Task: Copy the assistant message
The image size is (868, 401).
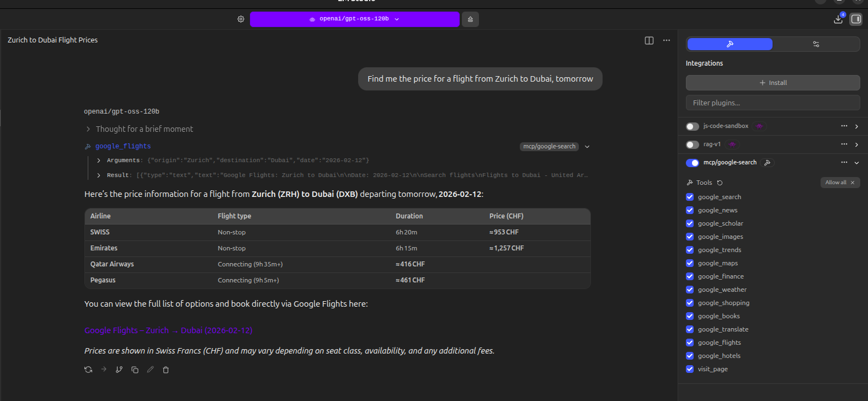Action: tap(135, 370)
